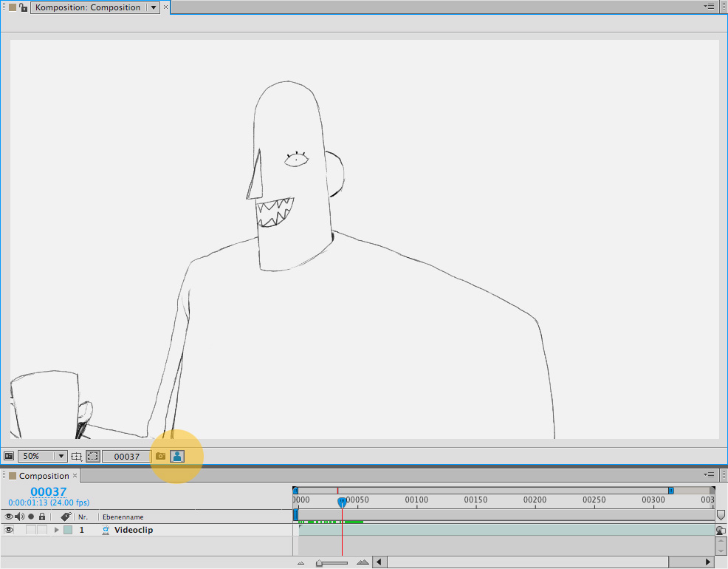Click the timeline zoom slider

pos(332,563)
